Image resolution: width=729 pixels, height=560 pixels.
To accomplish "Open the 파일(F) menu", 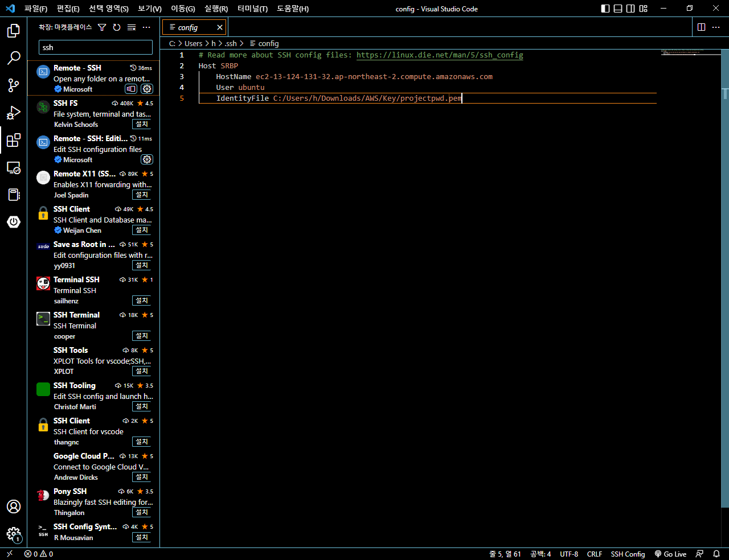I will (36, 9).
